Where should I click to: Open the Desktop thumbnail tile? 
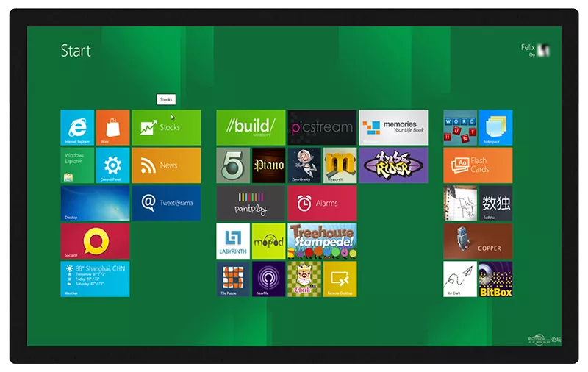click(x=95, y=203)
